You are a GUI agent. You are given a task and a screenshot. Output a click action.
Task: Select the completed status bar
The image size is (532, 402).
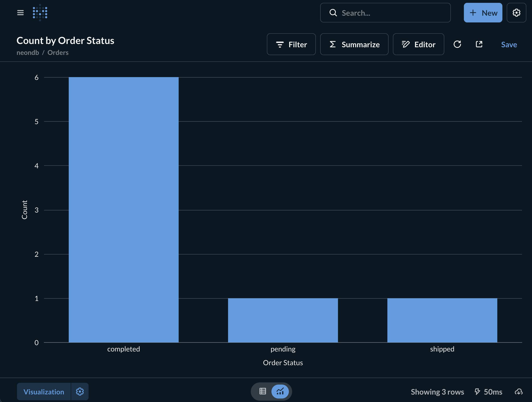pos(124,209)
